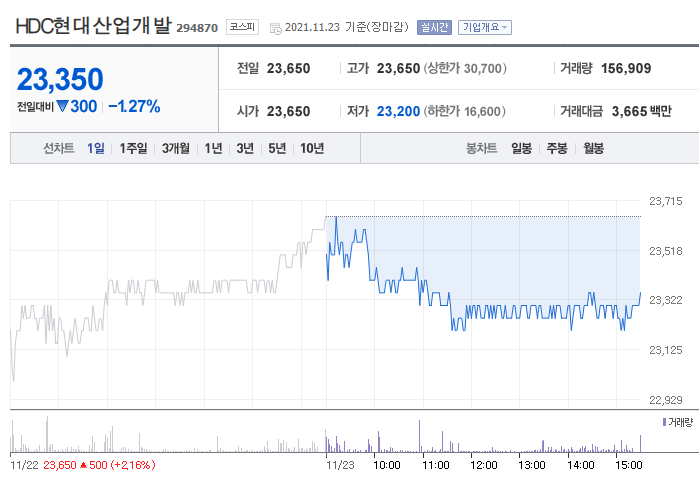Click the 10:00 time axis label
Screen dimensions: 699x488
tap(387, 465)
